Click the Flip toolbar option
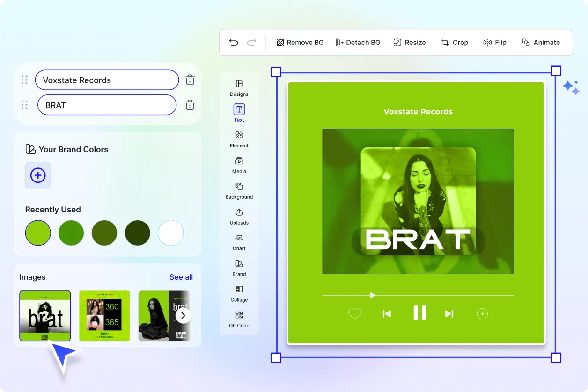This screenshot has height=392, width=588. pyautogui.click(x=495, y=42)
